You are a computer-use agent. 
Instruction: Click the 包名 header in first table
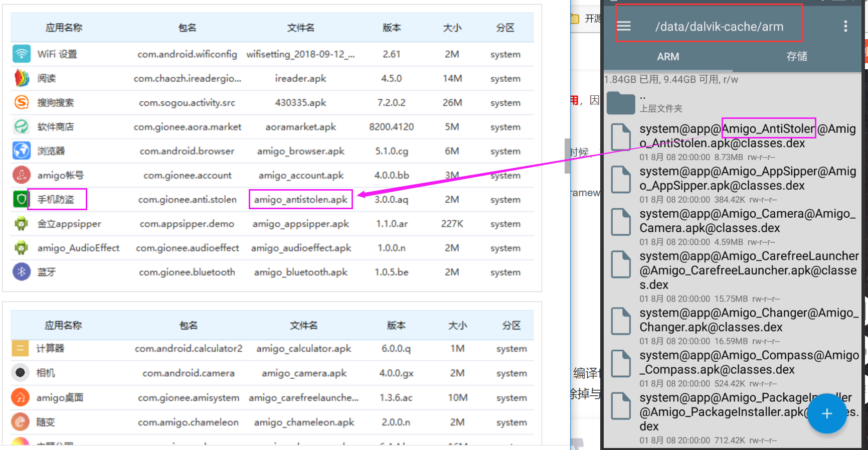tap(188, 28)
